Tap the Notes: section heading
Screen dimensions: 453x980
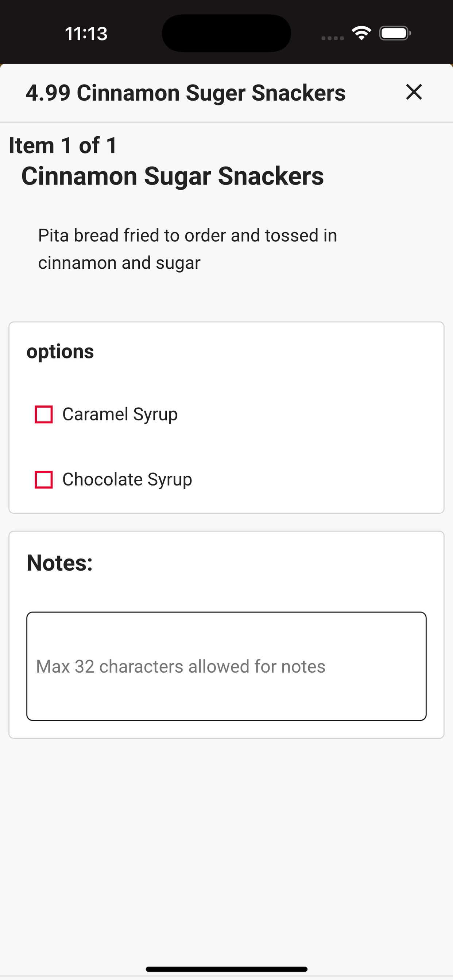[60, 562]
